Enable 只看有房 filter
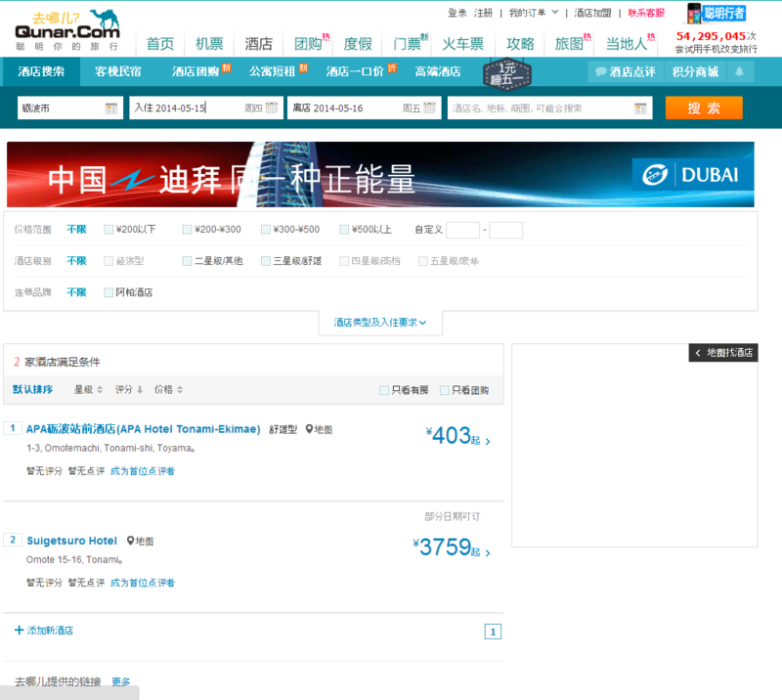Image resolution: width=782 pixels, height=700 pixels. pyautogui.click(x=384, y=390)
